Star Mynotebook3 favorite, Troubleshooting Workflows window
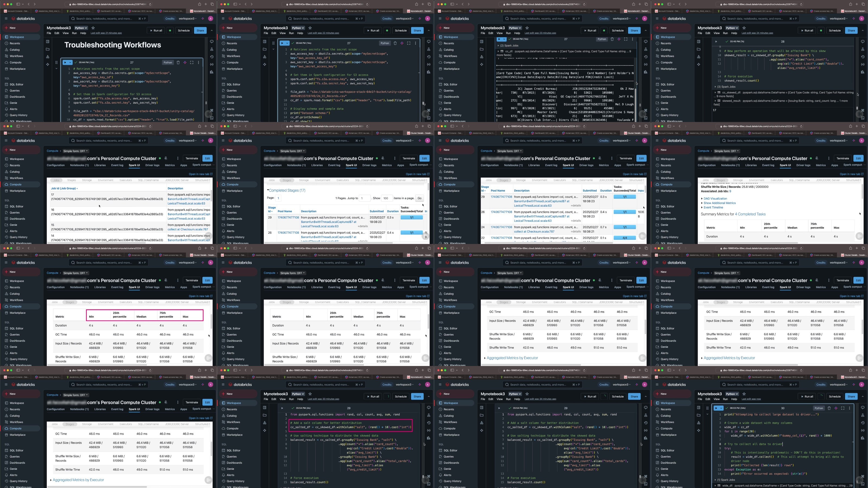Image resolution: width=868 pixels, height=488 pixels. tap(93, 28)
